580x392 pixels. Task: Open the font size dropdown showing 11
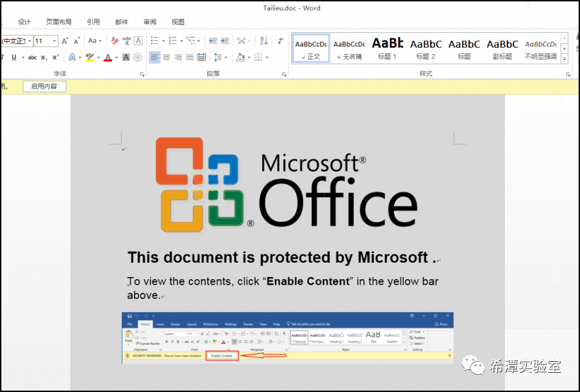[x=55, y=41]
